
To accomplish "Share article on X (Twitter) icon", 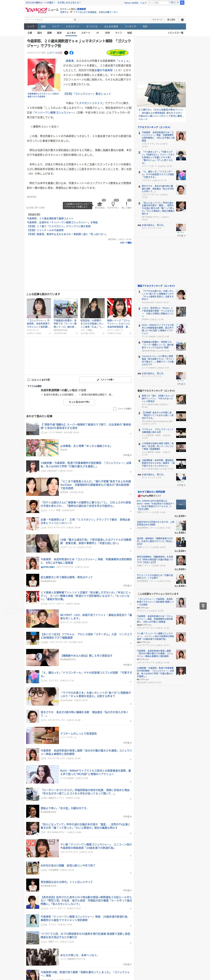I will click(x=66, y=53).
